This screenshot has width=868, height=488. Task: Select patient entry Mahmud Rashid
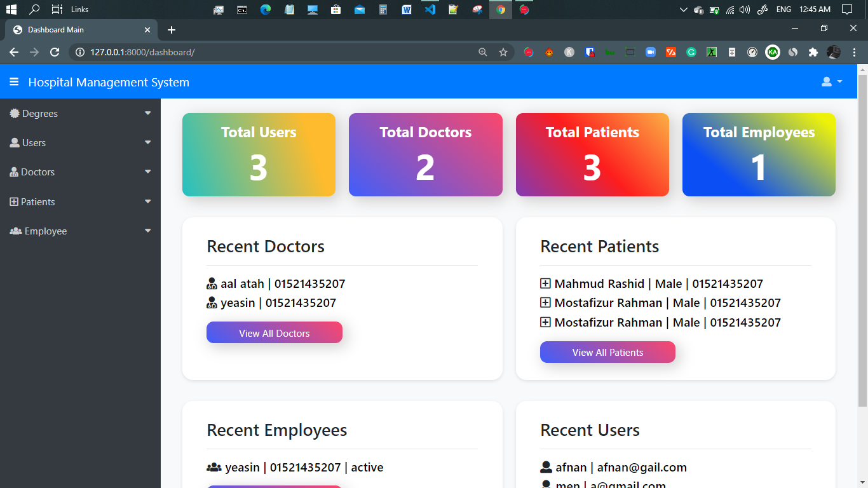pyautogui.click(x=651, y=284)
